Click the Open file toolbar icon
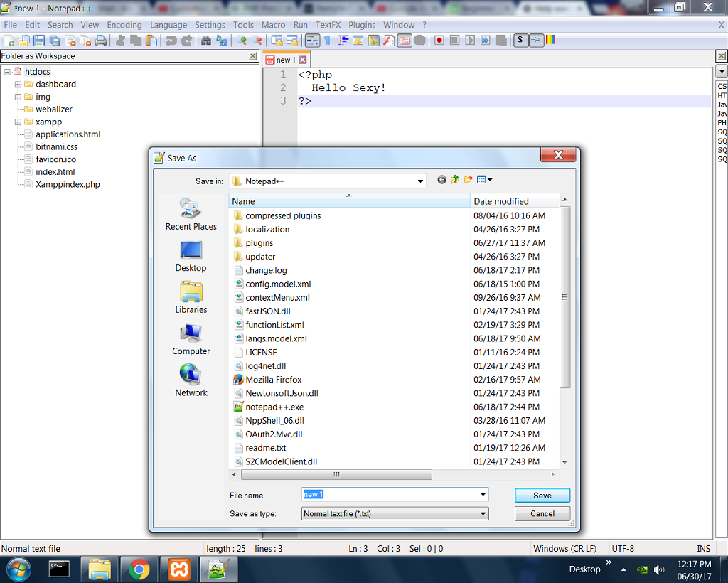728x583 pixels. [23, 41]
